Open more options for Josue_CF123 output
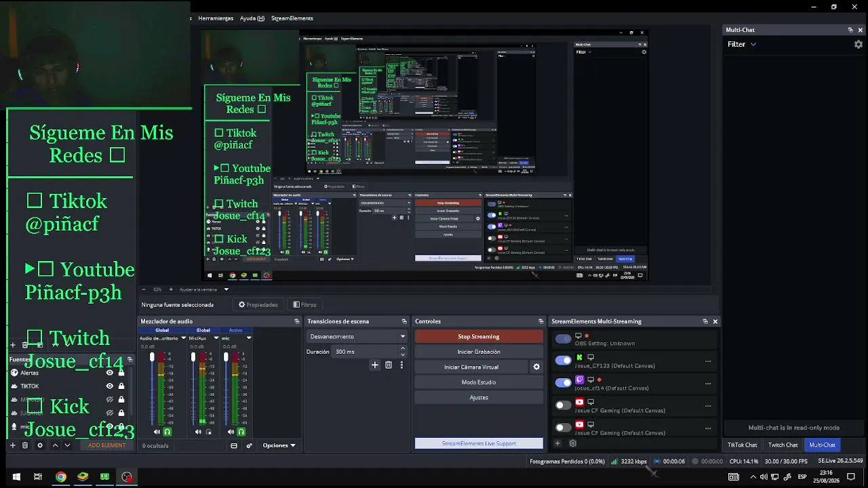The width and height of the screenshot is (868, 488). [708, 361]
